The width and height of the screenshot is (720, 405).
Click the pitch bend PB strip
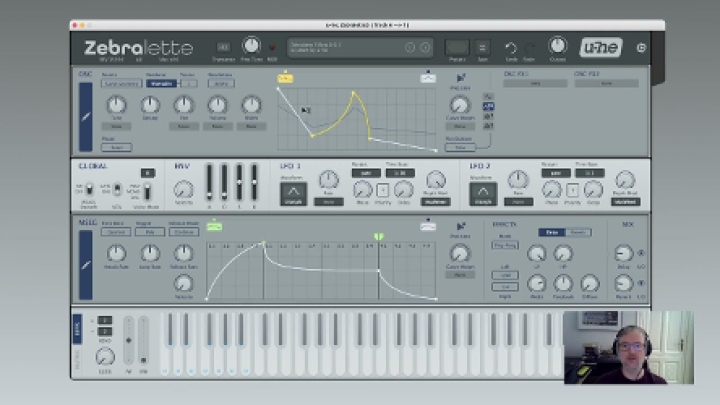pyautogui.click(x=129, y=341)
